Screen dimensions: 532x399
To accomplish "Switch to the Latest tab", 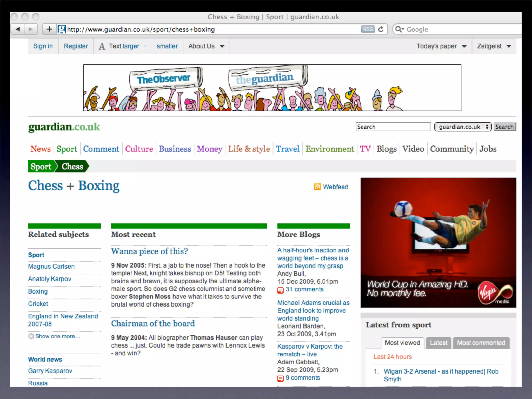I will (438, 343).
